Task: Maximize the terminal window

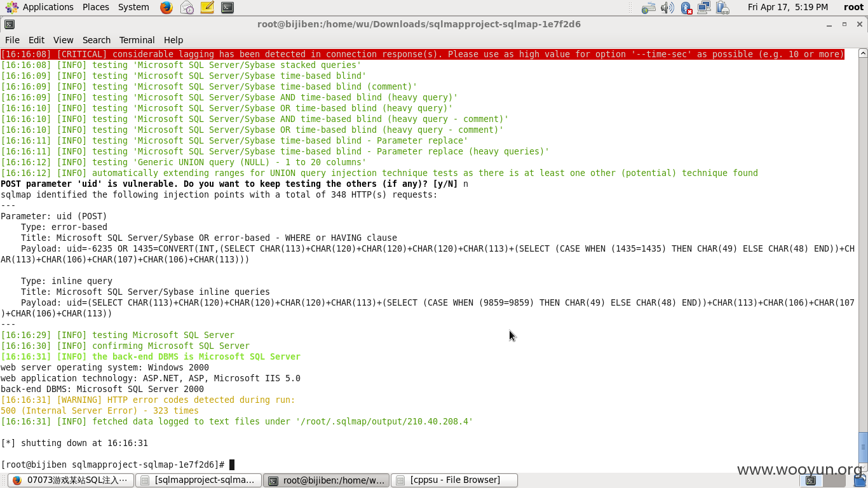Action: pyautogui.click(x=844, y=25)
